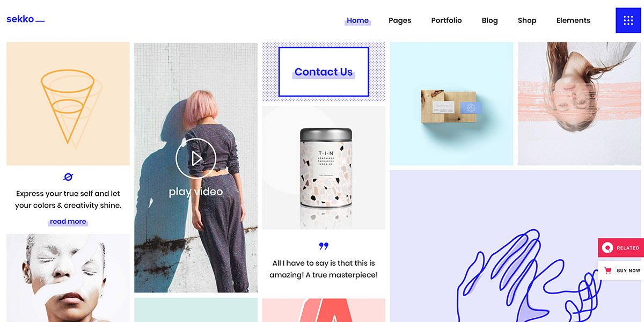
Task: Open the upside-down woman portrait tile
Action: tap(580, 104)
